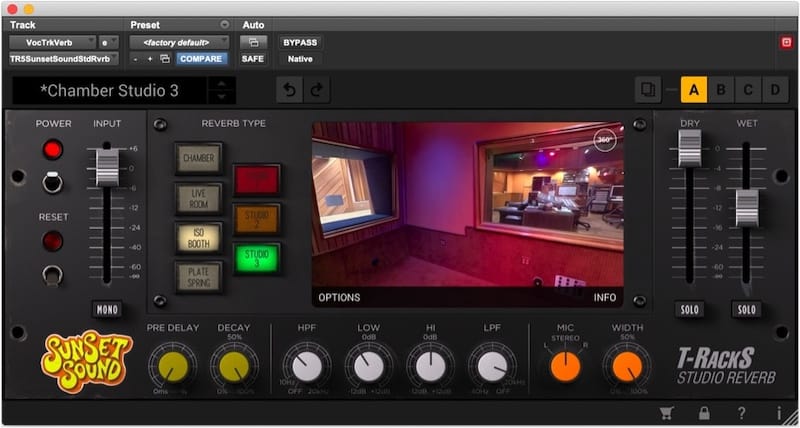Open INFO under the room image
Viewport: 800px width, 428px height.
[x=605, y=297]
